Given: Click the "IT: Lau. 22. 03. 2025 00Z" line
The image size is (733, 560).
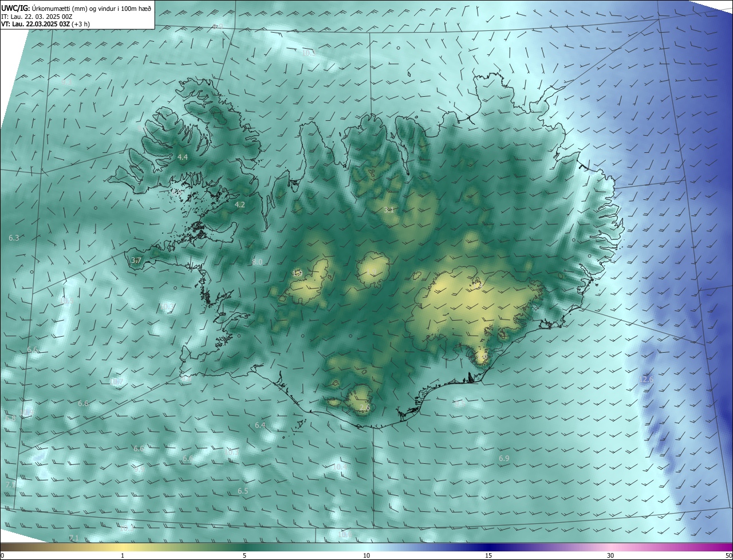Looking at the screenshot, I should (37, 16).
